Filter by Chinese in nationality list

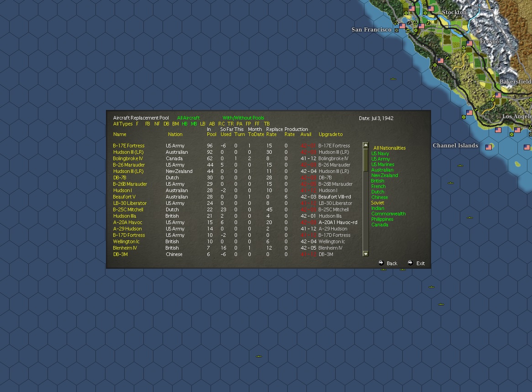tap(379, 197)
